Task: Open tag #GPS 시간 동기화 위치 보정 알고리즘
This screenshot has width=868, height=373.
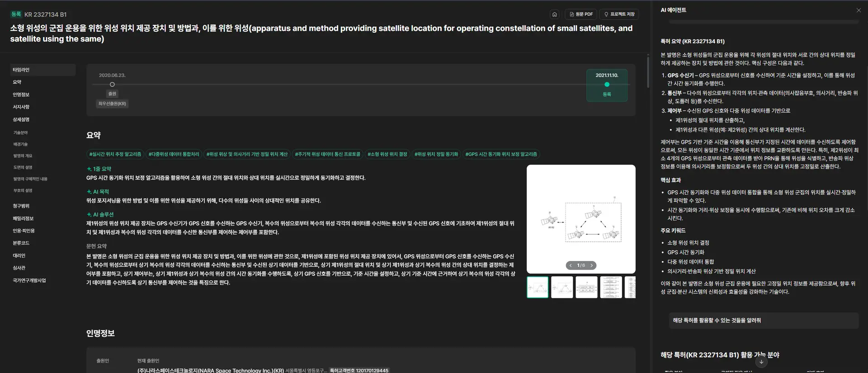Action: pos(501,154)
